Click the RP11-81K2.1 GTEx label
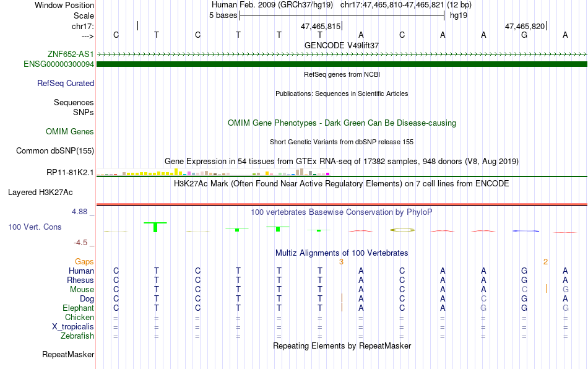This screenshot has width=588, height=369. (70, 173)
